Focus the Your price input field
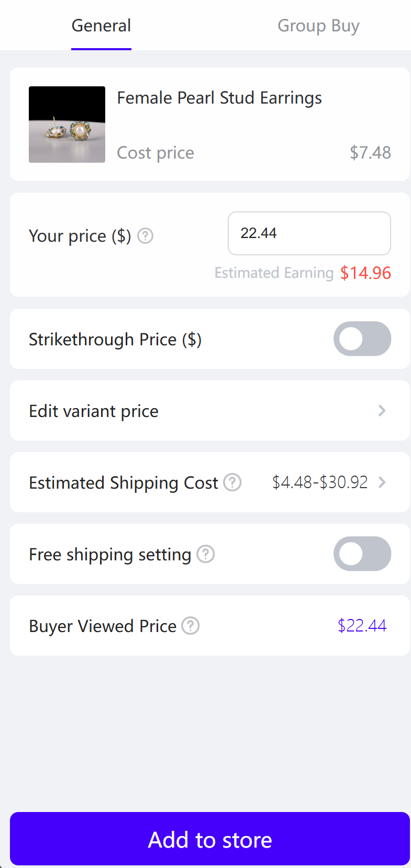Image resolution: width=411 pixels, height=868 pixels. point(309,233)
